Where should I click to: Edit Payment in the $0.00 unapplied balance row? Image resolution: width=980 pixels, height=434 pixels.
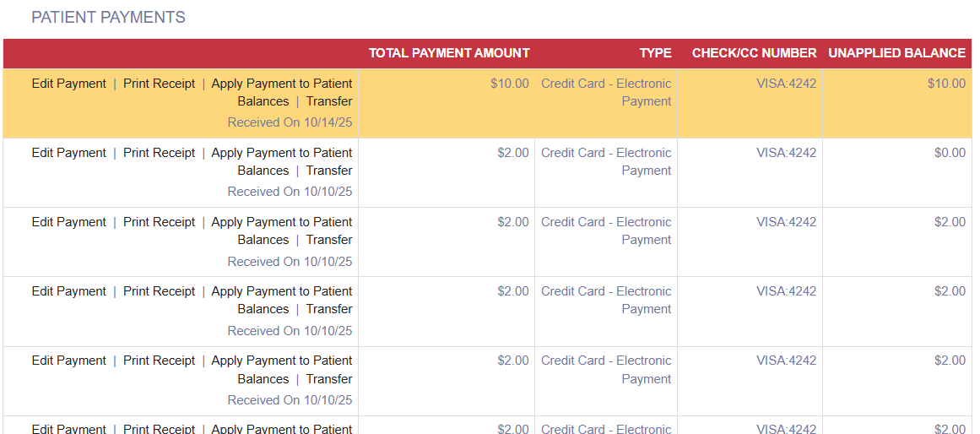tap(69, 153)
